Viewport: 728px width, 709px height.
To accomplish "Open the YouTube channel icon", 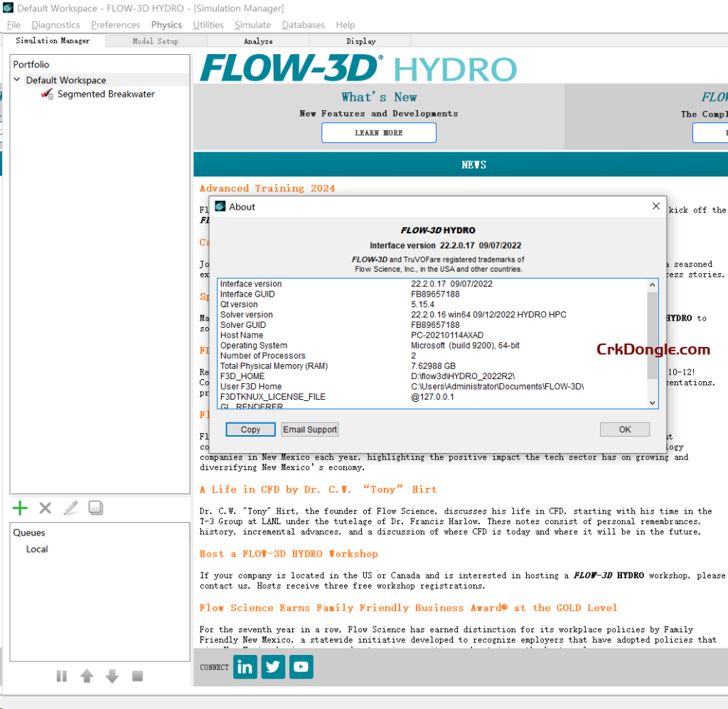I will pyautogui.click(x=301, y=666).
